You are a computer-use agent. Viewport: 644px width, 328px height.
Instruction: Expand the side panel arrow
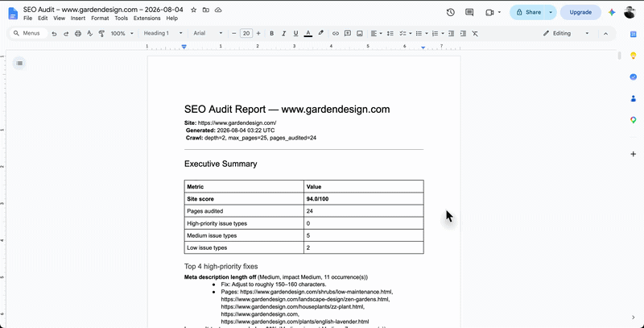pyautogui.click(x=633, y=317)
